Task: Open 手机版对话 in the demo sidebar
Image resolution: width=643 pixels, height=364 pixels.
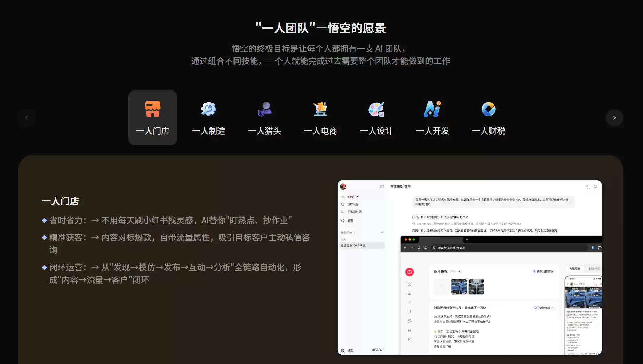Action: (x=351, y=212)
